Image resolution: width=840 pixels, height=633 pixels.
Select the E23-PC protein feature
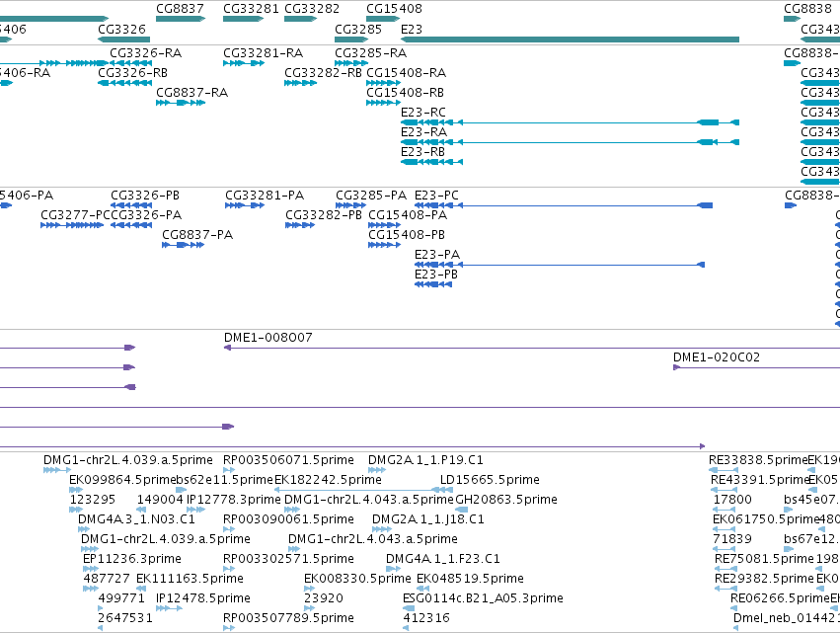pos(564,205)
